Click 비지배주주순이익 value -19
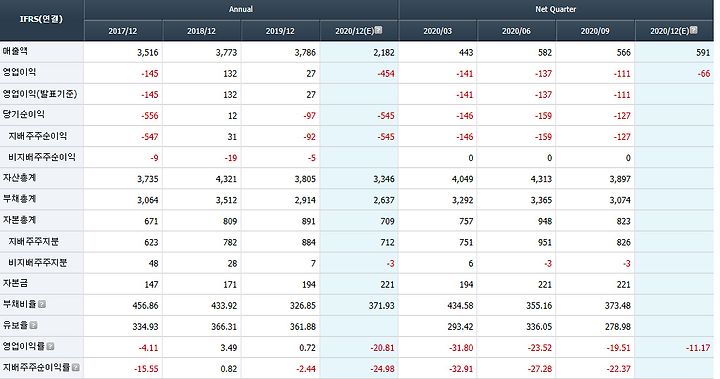 231,158
